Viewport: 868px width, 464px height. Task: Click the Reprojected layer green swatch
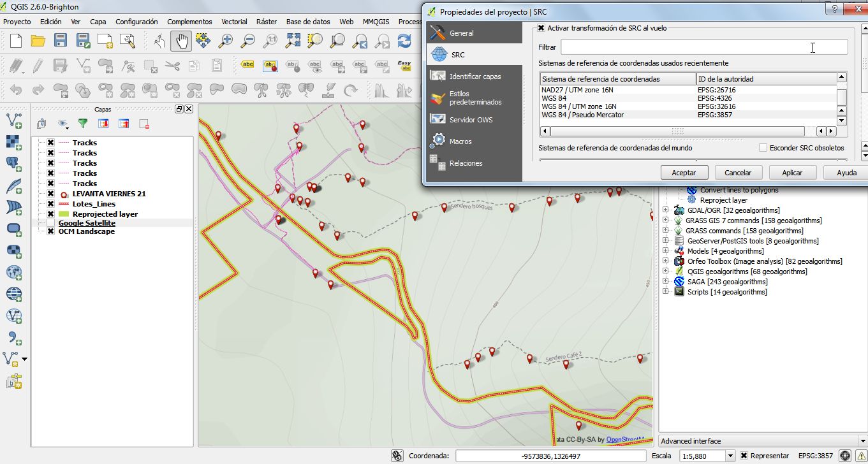63,214
